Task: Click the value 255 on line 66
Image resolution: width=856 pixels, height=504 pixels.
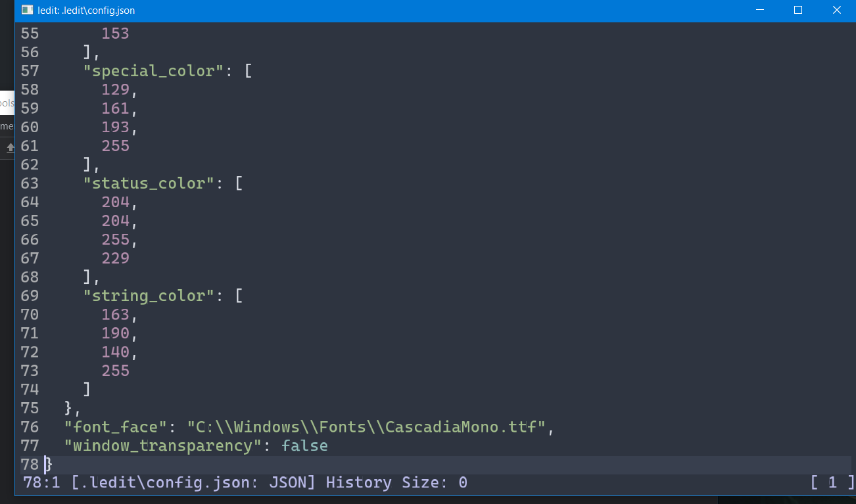Action: [115, 239]
